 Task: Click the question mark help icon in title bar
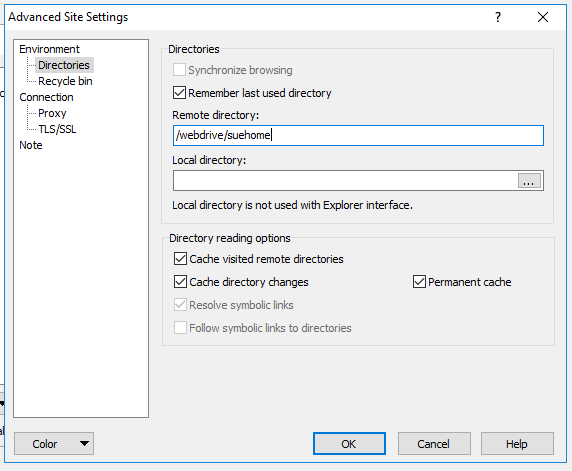[498, 17]
